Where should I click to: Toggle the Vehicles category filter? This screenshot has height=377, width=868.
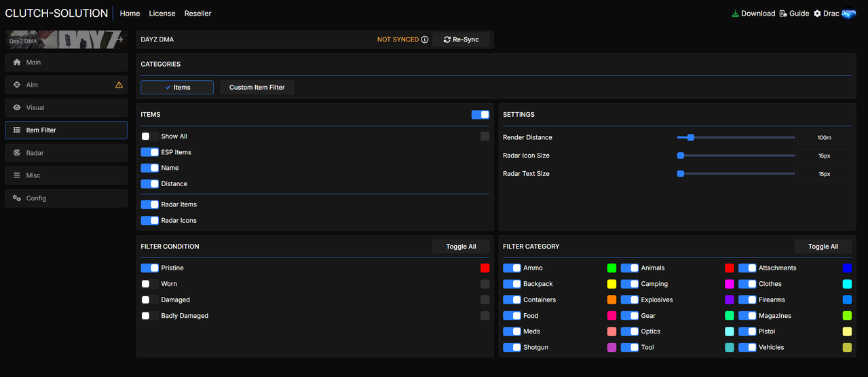(x=747, y=347)
